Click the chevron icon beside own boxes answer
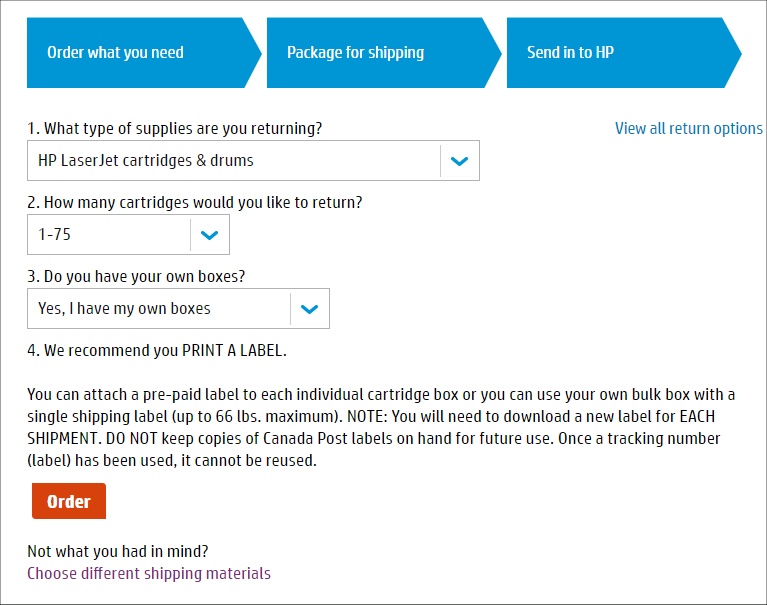Image resolution: width=767 pixels, height=605 pixels. click(x=309, y=309)
